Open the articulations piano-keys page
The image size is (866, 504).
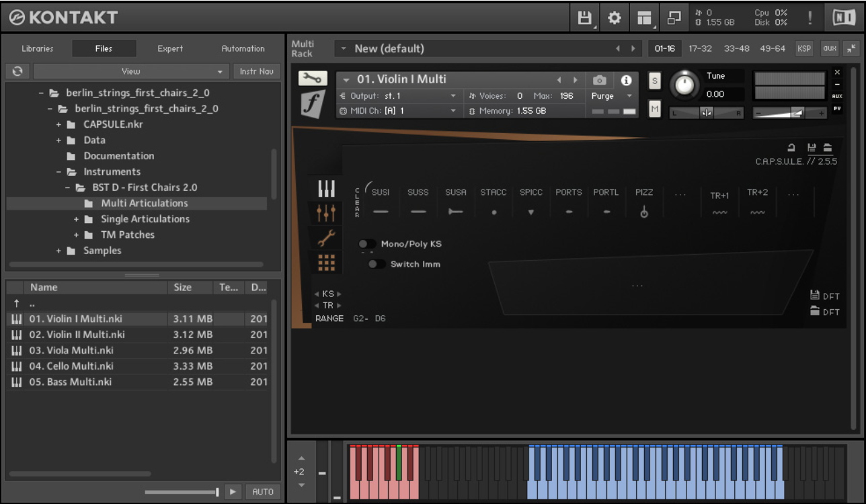coord(326,189)
